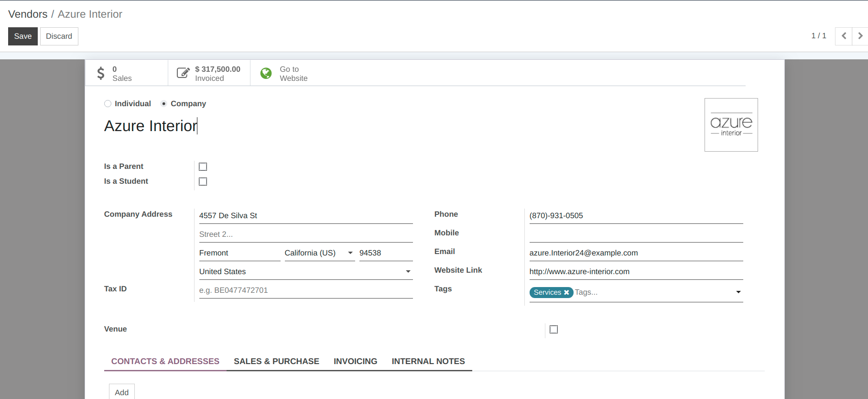Image resolution: width=868 pixels, height=399 pixels.
Task: Check the Is a Student checkbox
Action: pos(203,181)
